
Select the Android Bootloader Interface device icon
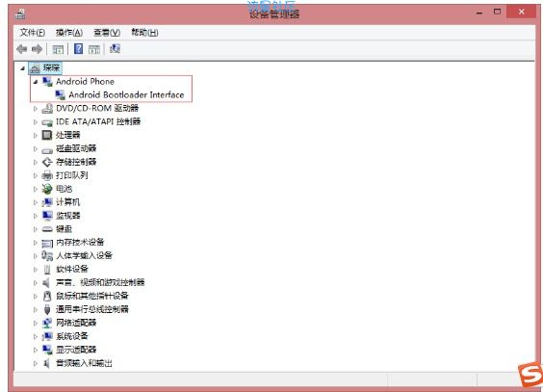click(x=60, y=94)
